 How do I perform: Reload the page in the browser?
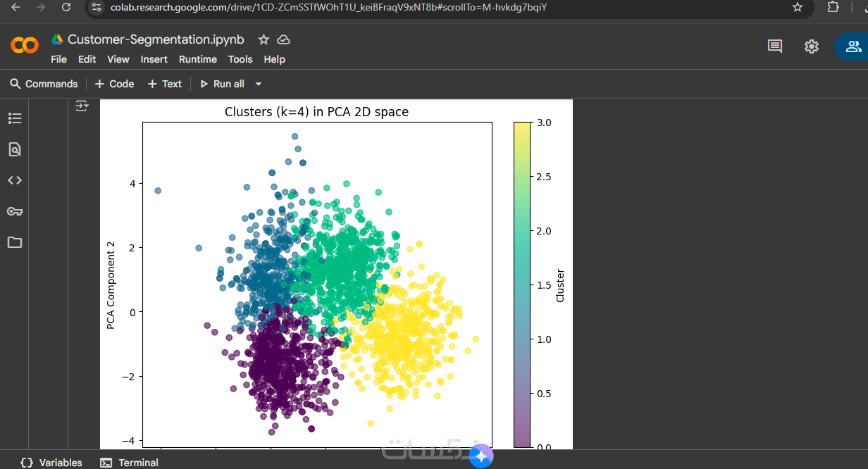66,7
